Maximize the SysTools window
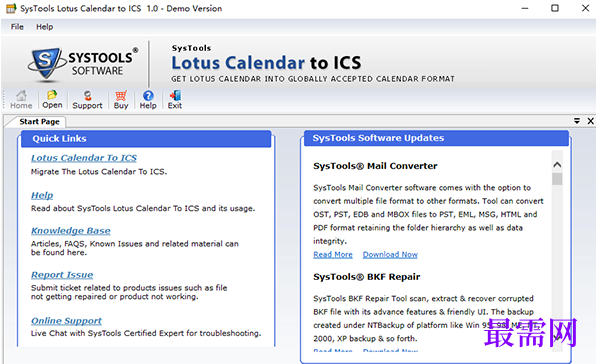Viewport: 596px width, 364px height. pyautogui.click(x=555, y=8)
